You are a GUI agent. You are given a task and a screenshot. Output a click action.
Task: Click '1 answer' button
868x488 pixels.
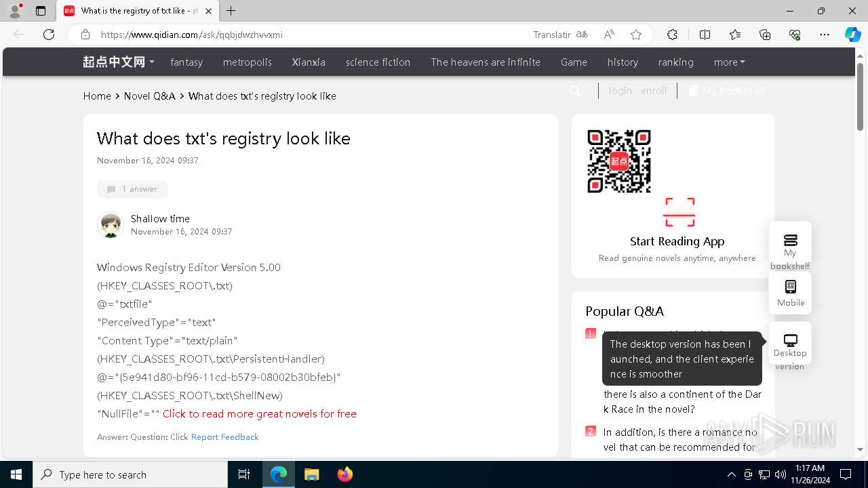point(132,189)
